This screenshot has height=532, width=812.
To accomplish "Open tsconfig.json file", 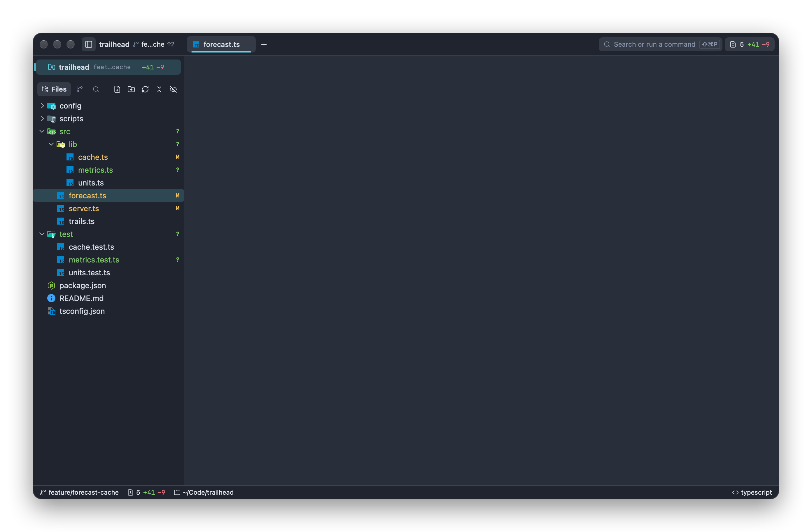I will pos(108,311).
